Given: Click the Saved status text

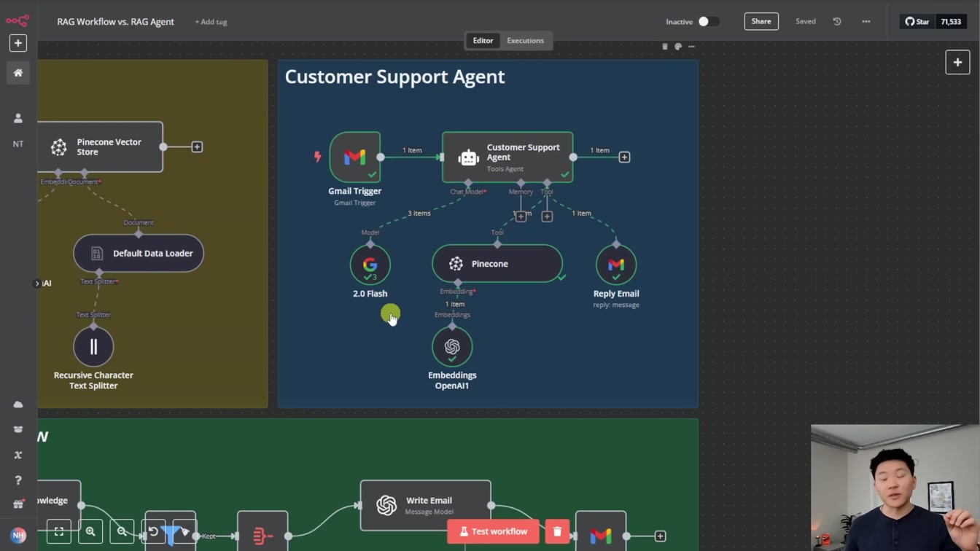Looking at the screenshot, I should coord(806,22).
